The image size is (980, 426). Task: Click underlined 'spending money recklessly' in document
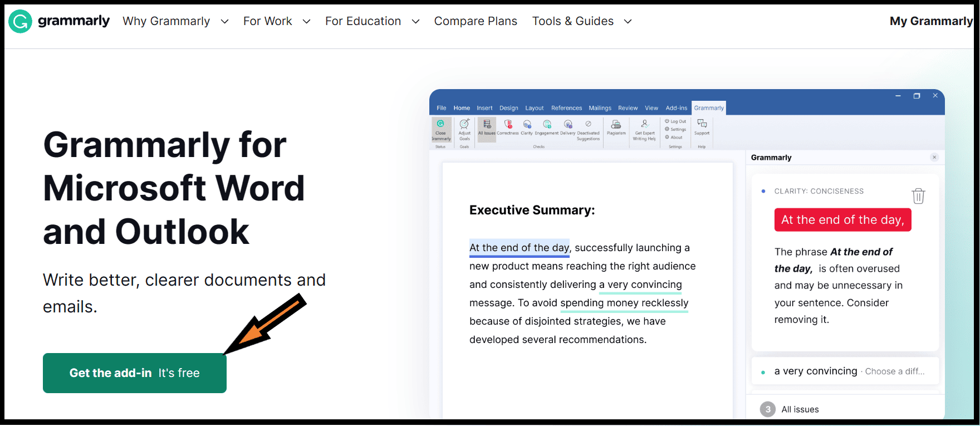point(624,303)
